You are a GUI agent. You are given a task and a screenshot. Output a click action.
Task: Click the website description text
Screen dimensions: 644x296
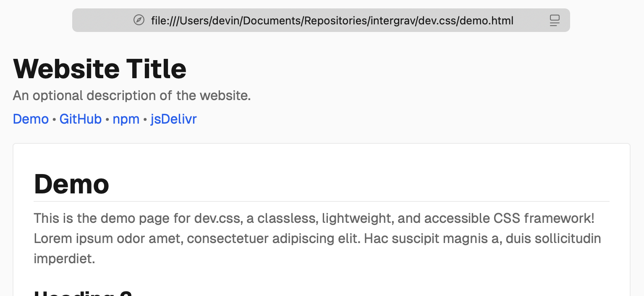pos(131,95)
